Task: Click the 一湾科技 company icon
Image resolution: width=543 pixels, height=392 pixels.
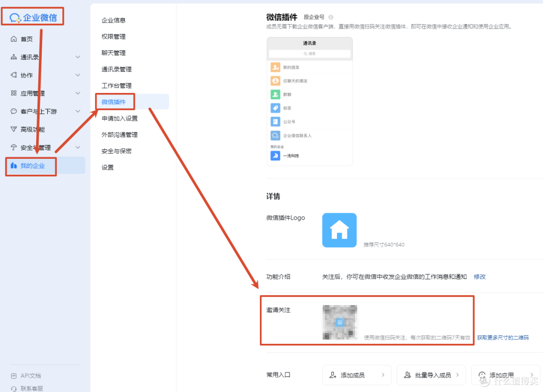Action: [276, 156]
